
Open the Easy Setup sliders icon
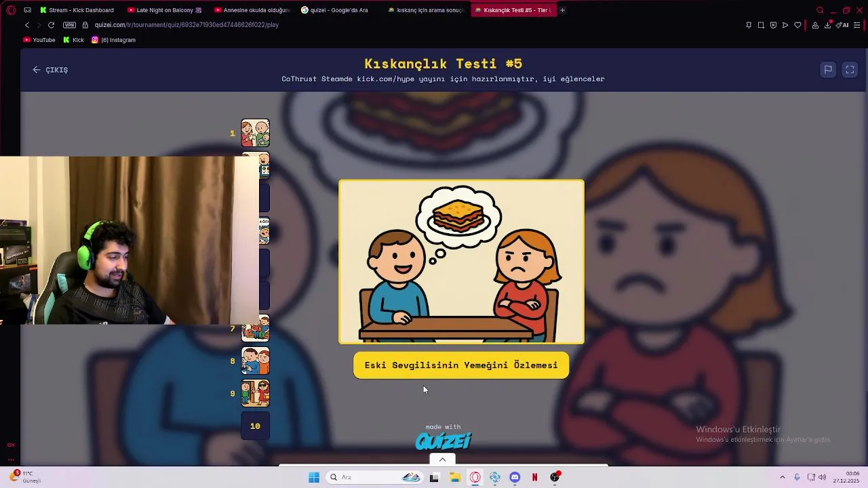point(857,25)
